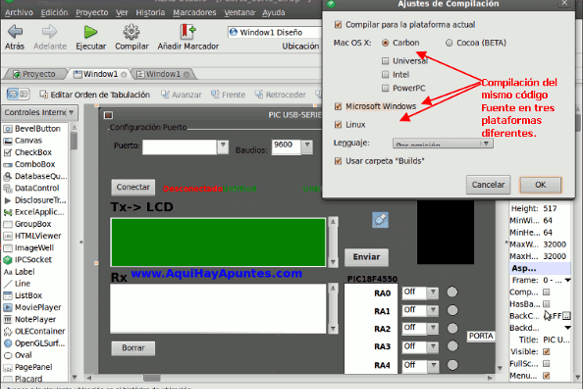Click BackColor ellipsis color picker button
583x389 pixels.
(x=566, y=316)
